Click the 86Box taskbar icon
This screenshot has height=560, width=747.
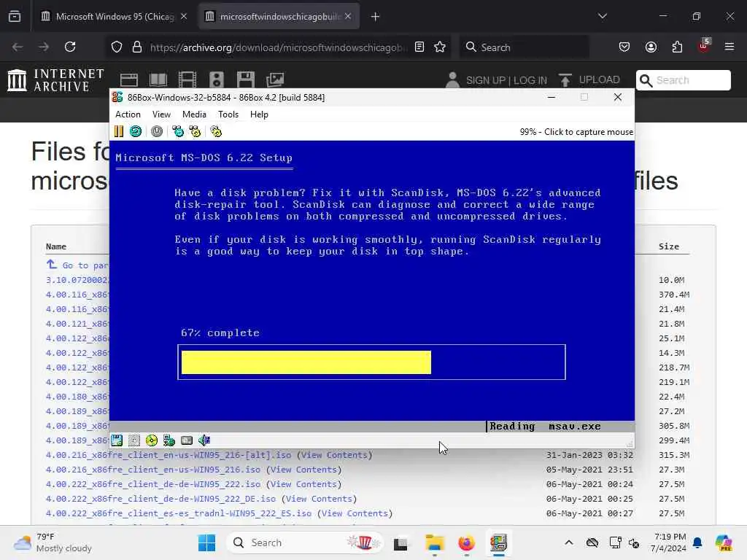499,542
